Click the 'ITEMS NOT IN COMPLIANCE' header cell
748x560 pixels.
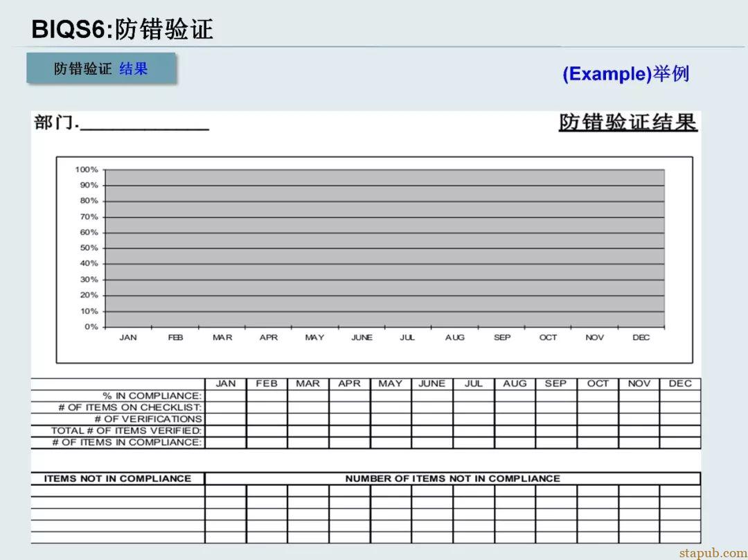[118, 478]
